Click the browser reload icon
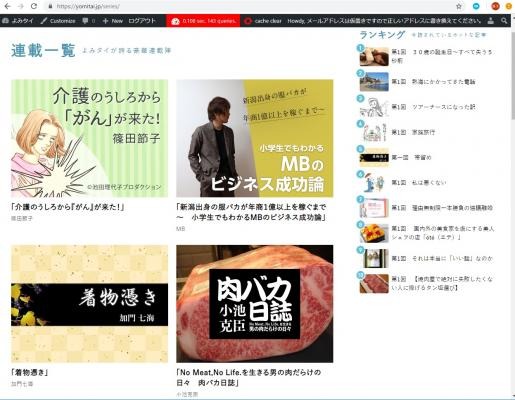515x400 pixels. click(34, 6)
